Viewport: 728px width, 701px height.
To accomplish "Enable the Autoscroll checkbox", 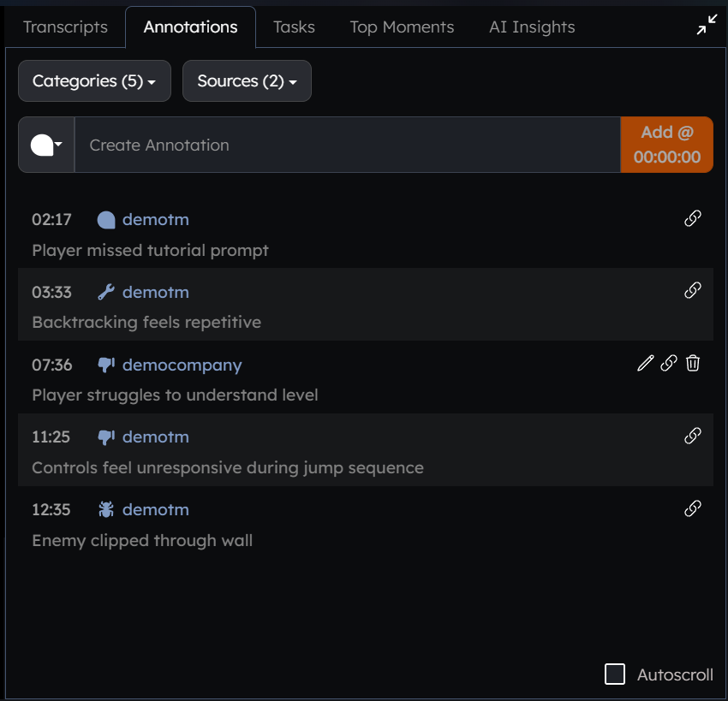I will 615,674.
